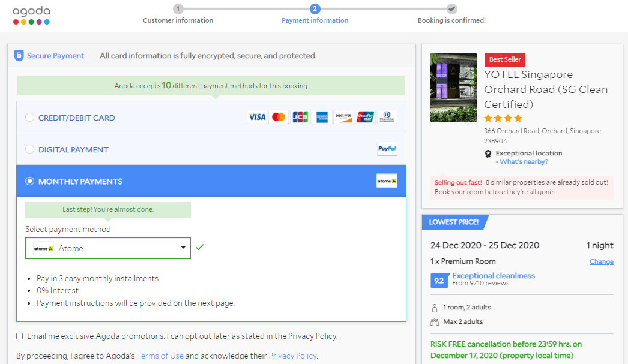Click the single guest icon beside 1 room, 2 adults

point(435,308)
